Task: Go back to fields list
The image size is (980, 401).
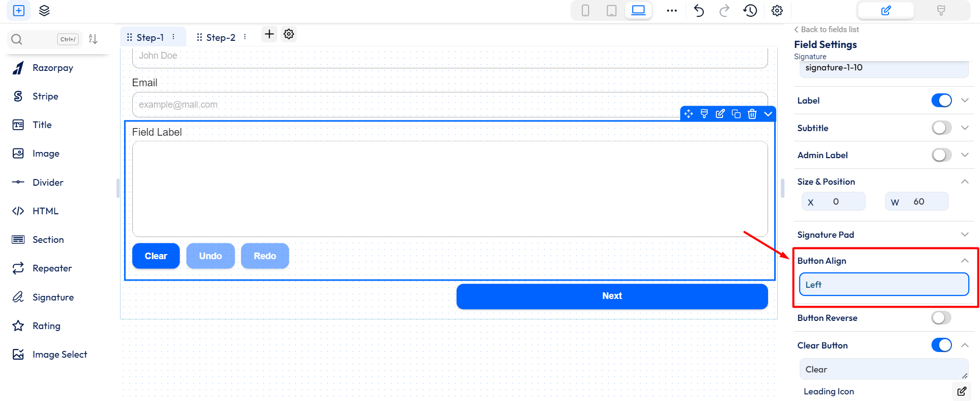Action: (x=826, y=30)
